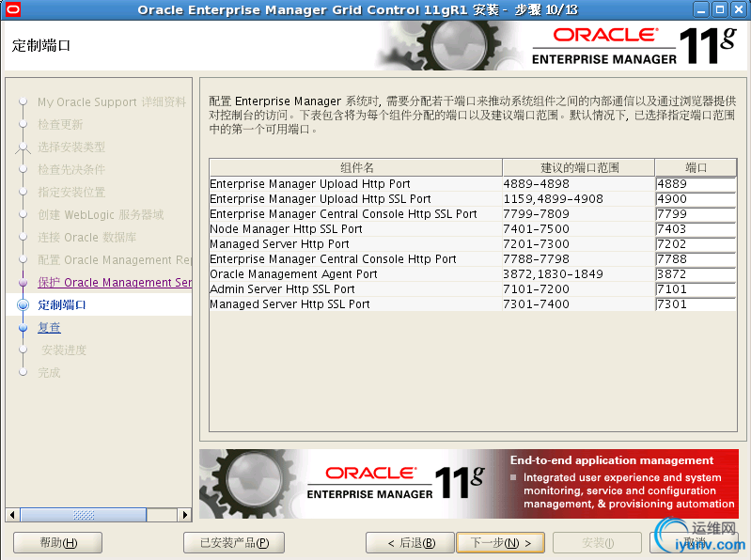
Task: Click 选择安装类型 step in sidebar
Action: pyautogui.click(x=71, y=147)
